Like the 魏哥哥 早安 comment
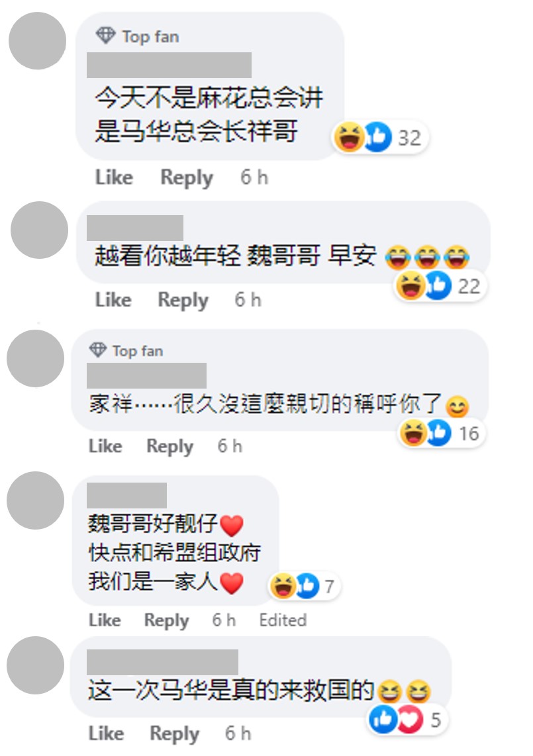This screenshot has width=533, height=756. [113, 300]
